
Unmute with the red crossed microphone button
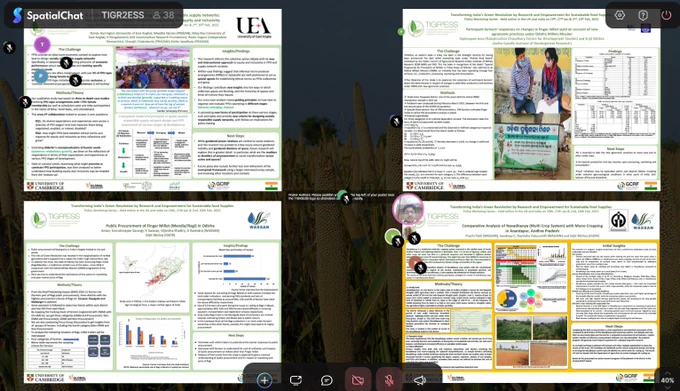[389, 380]
